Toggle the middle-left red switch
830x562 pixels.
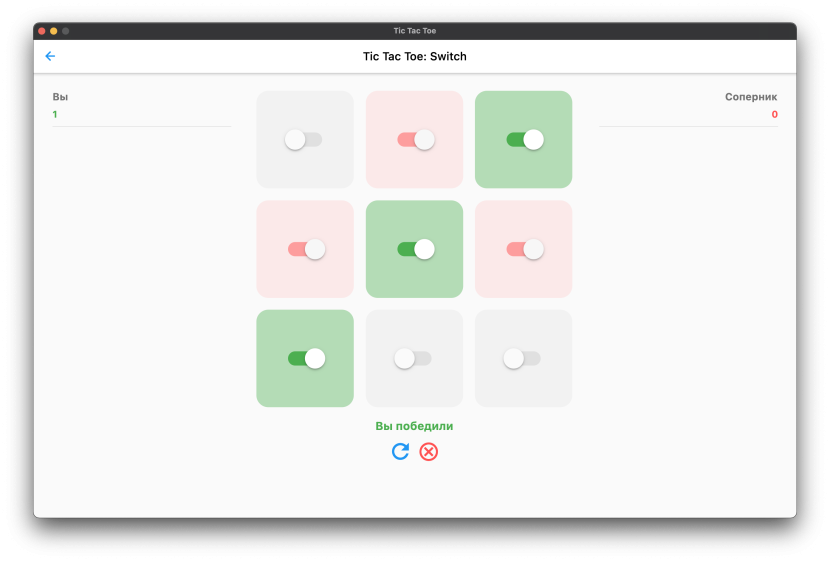[x=305, y=249]
